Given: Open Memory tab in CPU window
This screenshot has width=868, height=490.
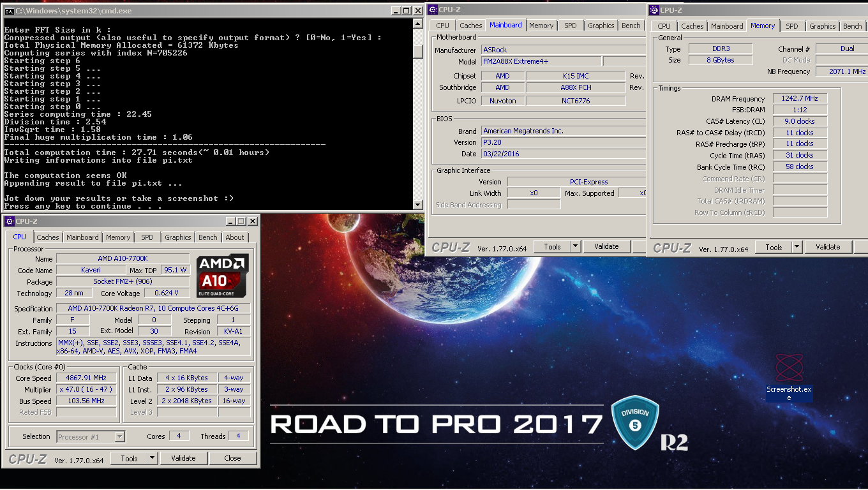Looking at the screenshot, I should tap(118, 237).
